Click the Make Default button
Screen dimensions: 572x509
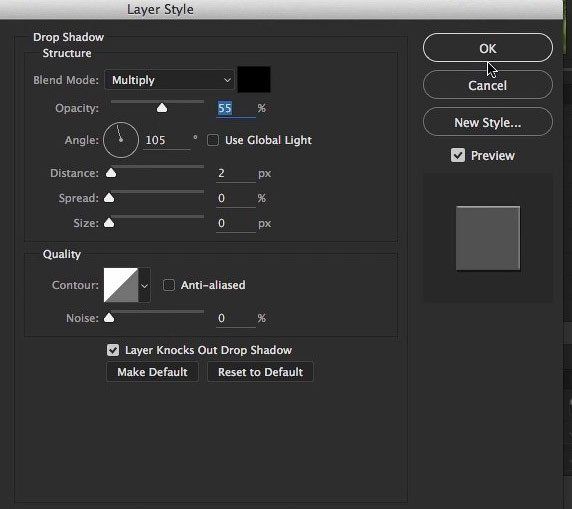[x=152, y=372]
